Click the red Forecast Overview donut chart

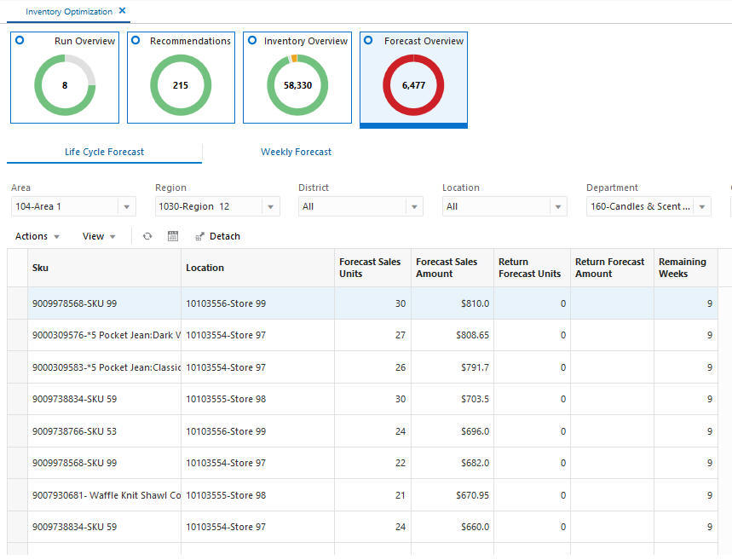[413, 85]
